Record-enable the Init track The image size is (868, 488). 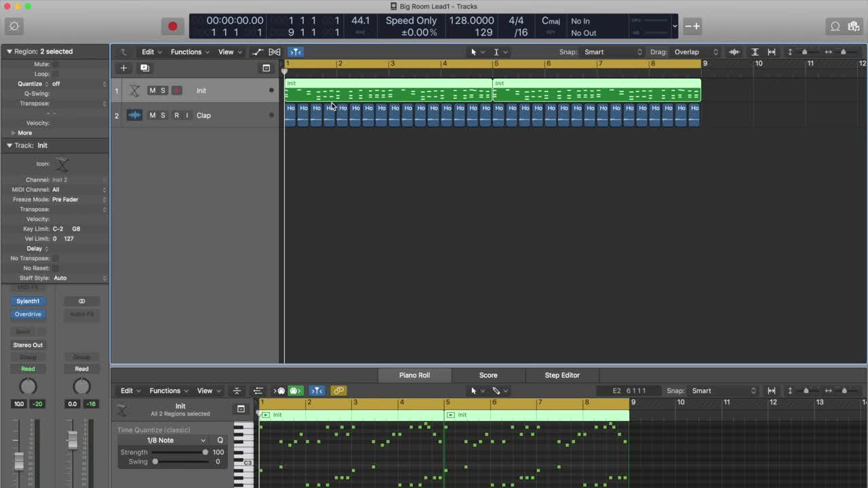(176, 91)
